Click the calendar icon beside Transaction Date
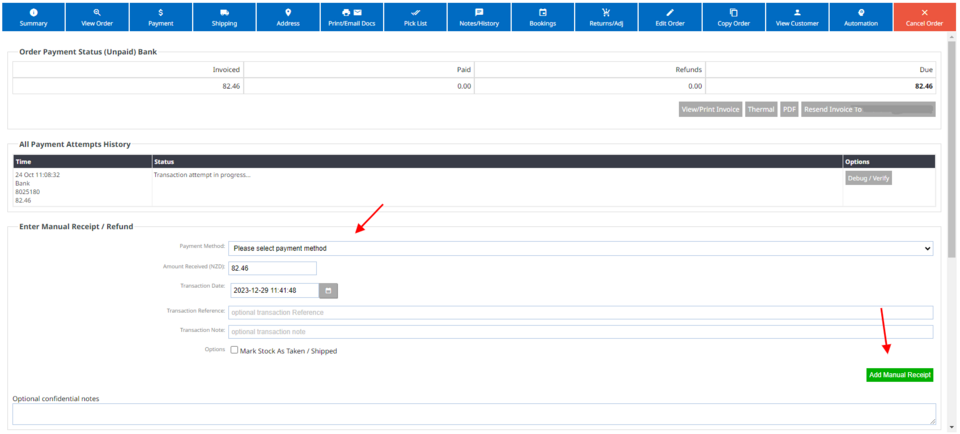960x434 pixels. pos(328,291)
